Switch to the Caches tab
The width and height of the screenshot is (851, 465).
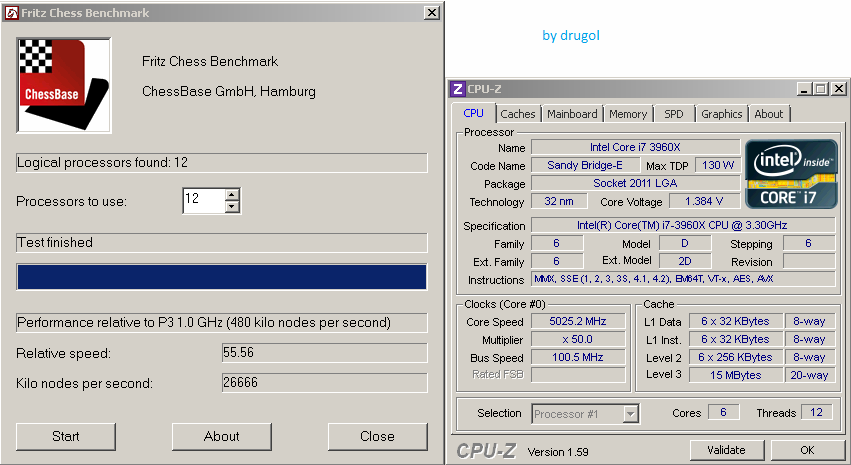pyautogui.click(x=518, y=114)
